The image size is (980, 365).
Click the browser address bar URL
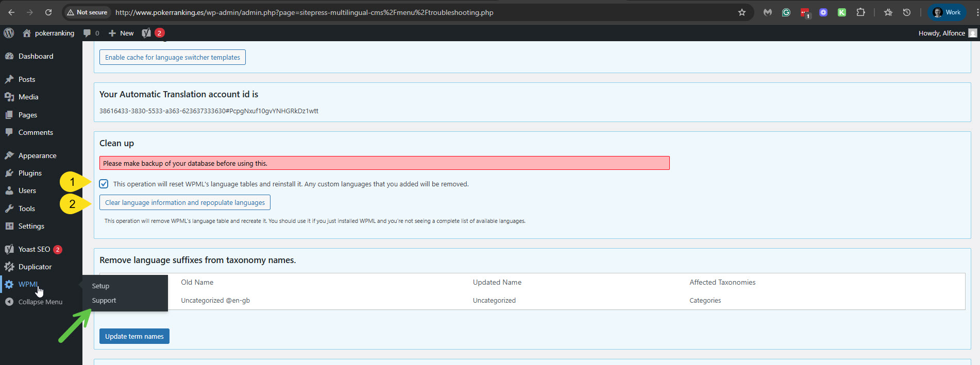[304, 12]
